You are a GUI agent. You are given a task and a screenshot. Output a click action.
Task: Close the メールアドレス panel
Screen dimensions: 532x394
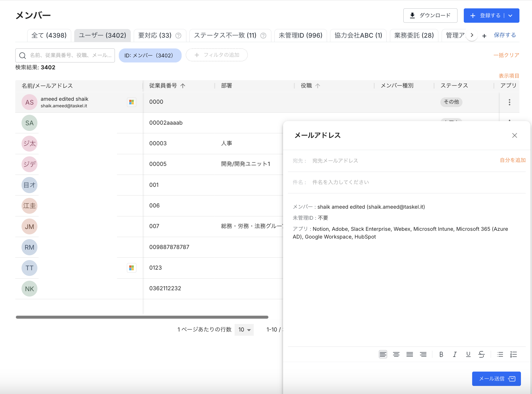point(514,135)
